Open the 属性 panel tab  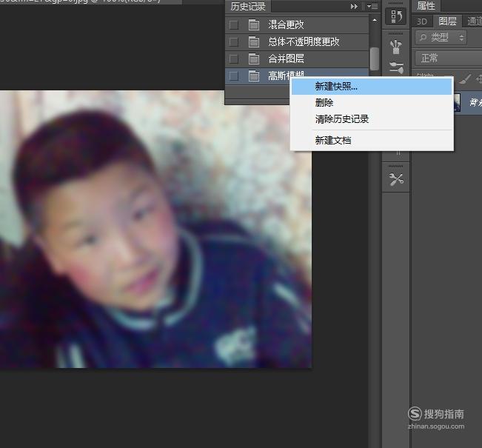click(426, 6)
